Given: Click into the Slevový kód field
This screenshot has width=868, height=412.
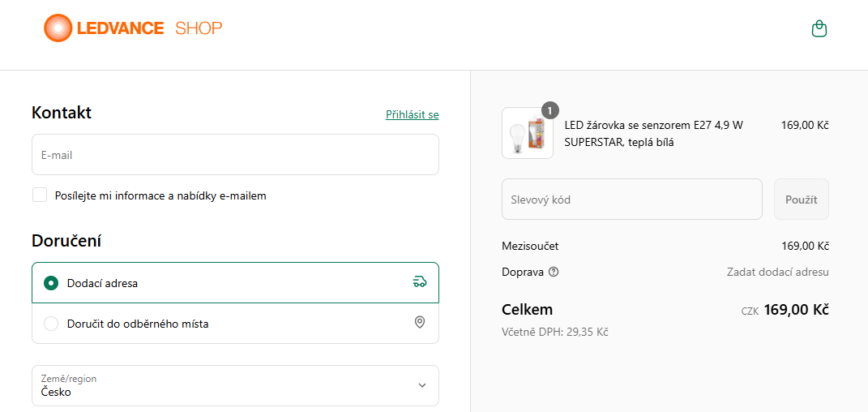Looking at the screenshot, I should [x=631, y=200].
